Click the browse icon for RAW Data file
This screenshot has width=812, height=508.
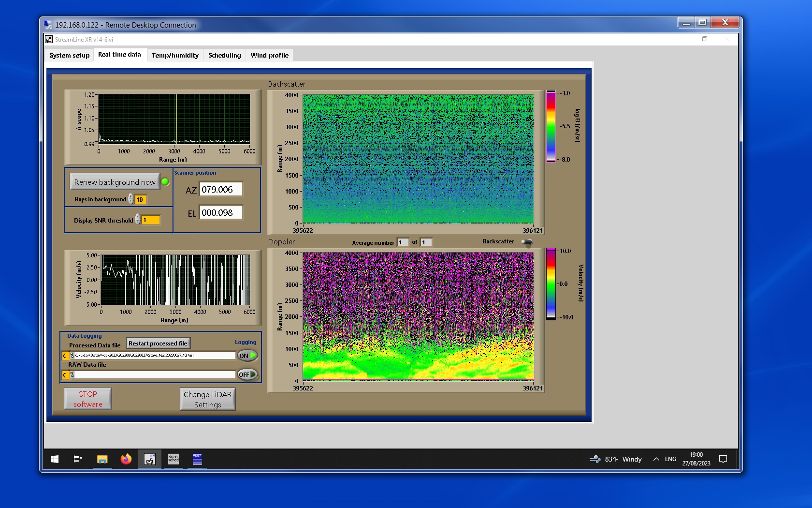point(72,375)
